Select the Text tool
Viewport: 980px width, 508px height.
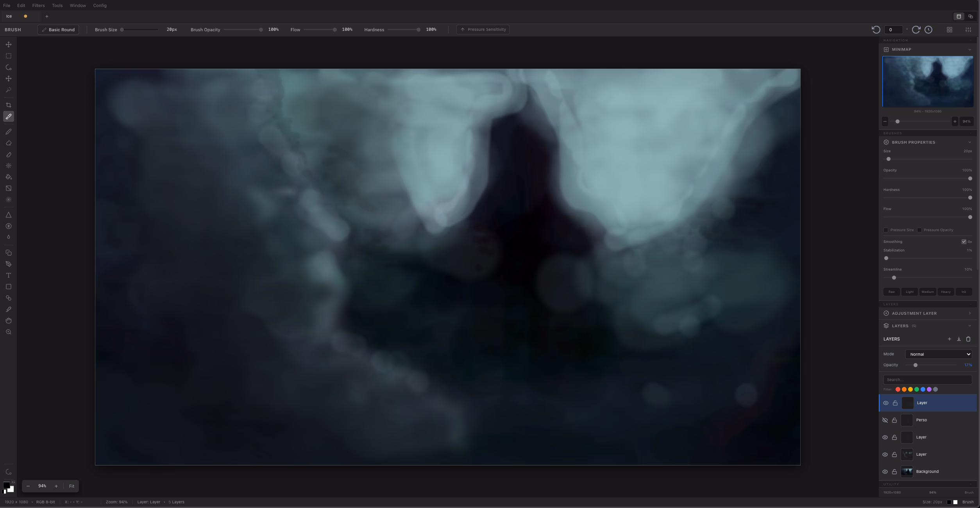pos(9,275)
